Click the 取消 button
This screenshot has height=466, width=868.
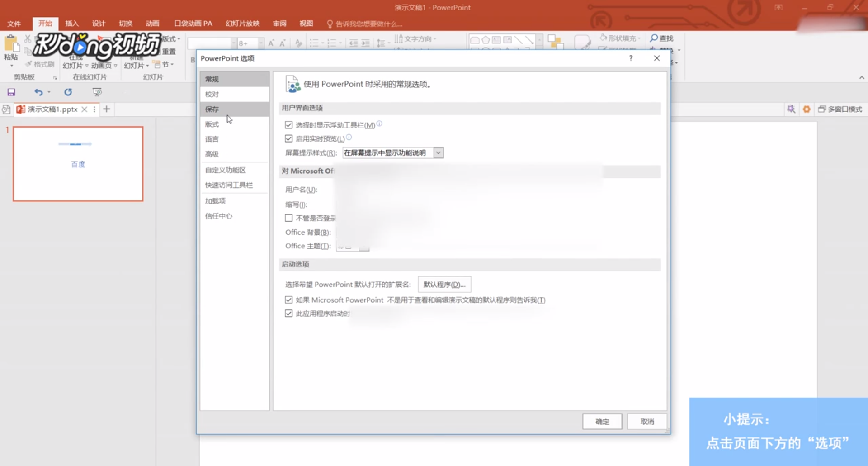[647, 422]
